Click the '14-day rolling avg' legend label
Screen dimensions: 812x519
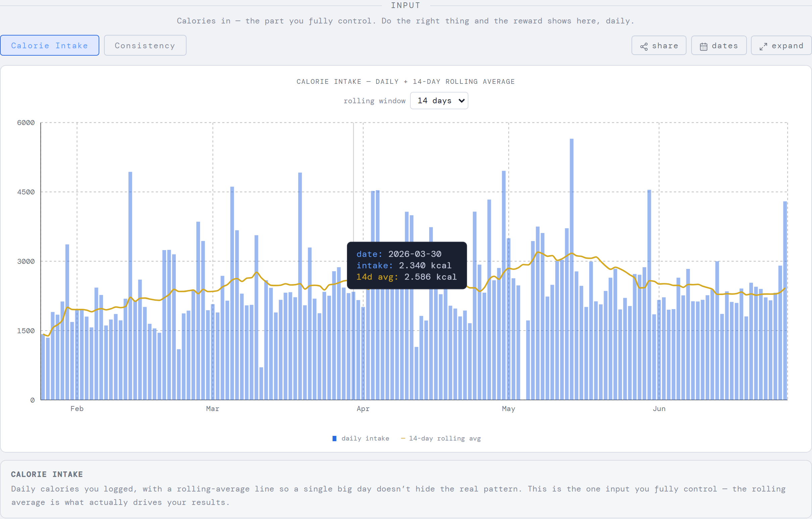[445, 439]
